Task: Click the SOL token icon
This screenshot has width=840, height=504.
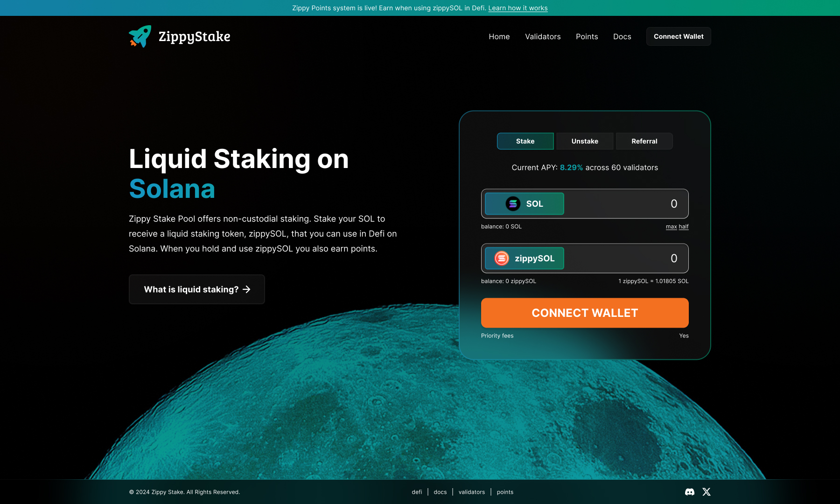Action: [513, 203]
